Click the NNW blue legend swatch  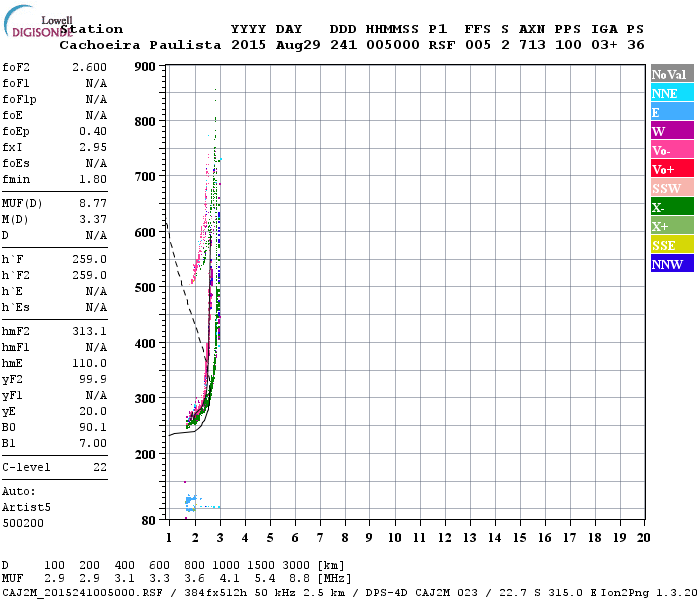point(672,263)
